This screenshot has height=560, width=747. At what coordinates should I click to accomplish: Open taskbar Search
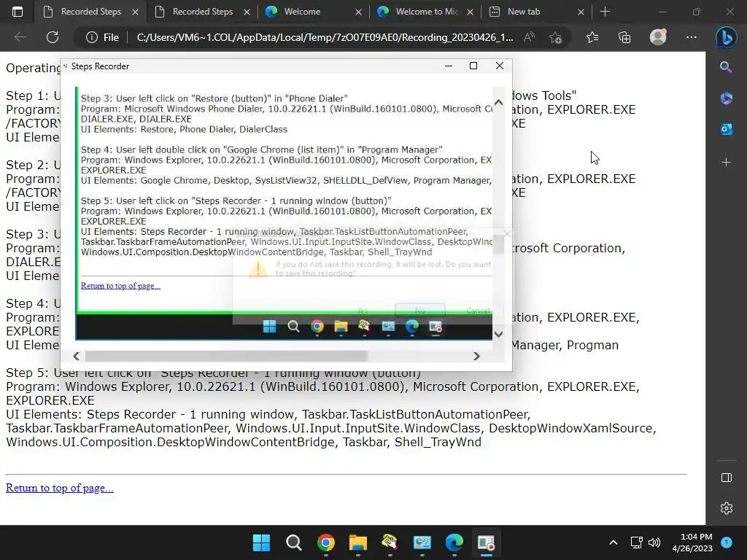293,542
